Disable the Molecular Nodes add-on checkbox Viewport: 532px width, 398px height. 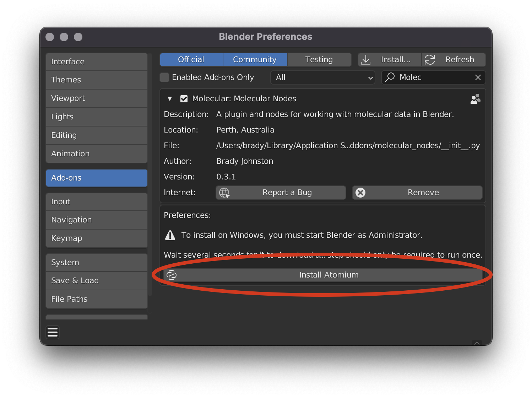184,99
